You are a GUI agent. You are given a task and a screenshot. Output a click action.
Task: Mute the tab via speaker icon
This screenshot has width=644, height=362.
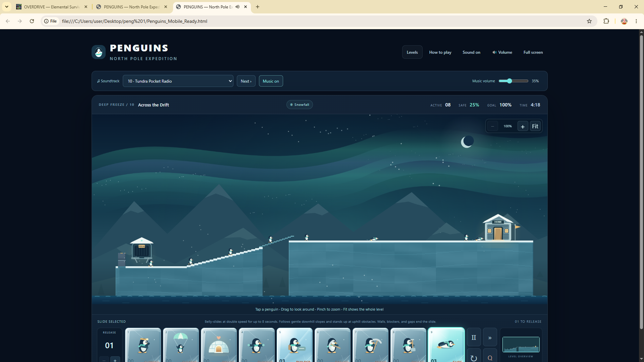(x=237, y=7)
